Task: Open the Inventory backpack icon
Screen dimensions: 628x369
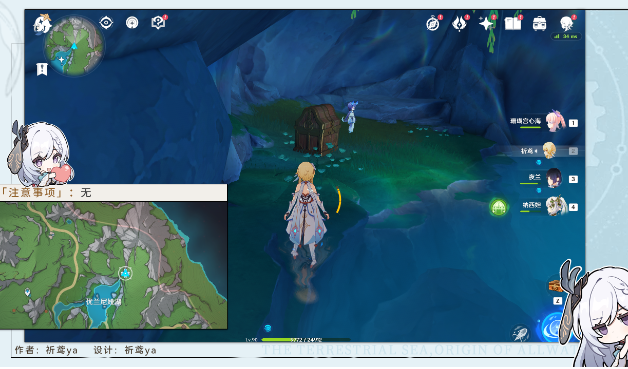Action: click(539, 24)
